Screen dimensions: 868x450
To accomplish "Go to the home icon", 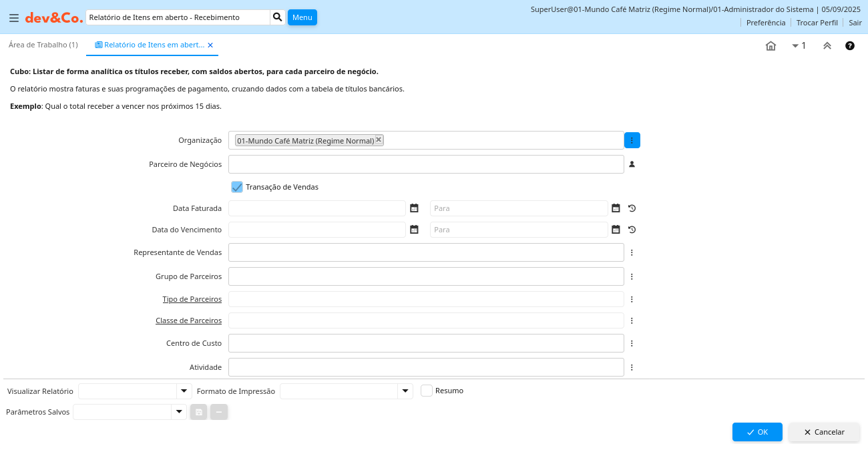I will (771, 46).
